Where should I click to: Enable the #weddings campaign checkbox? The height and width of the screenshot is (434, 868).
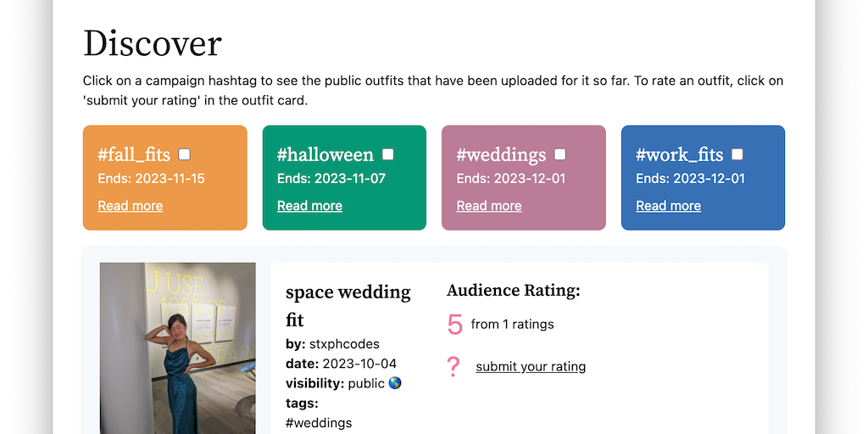[x=560, y=154]
